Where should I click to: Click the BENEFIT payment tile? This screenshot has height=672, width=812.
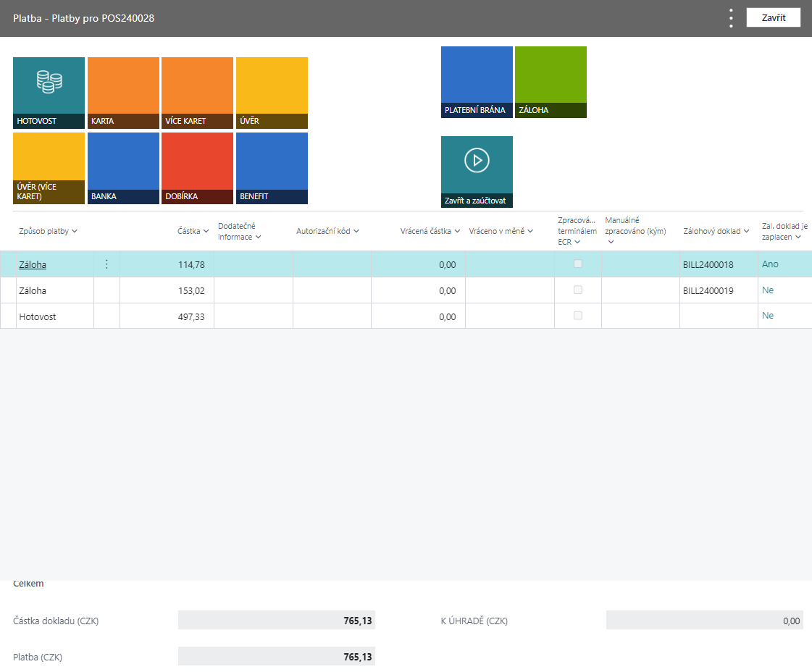(272, 168)
